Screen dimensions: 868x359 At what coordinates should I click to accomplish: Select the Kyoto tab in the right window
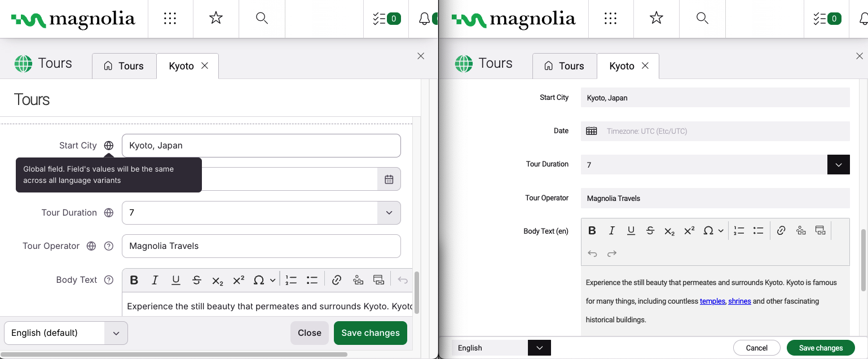click(x=622, y=66)
